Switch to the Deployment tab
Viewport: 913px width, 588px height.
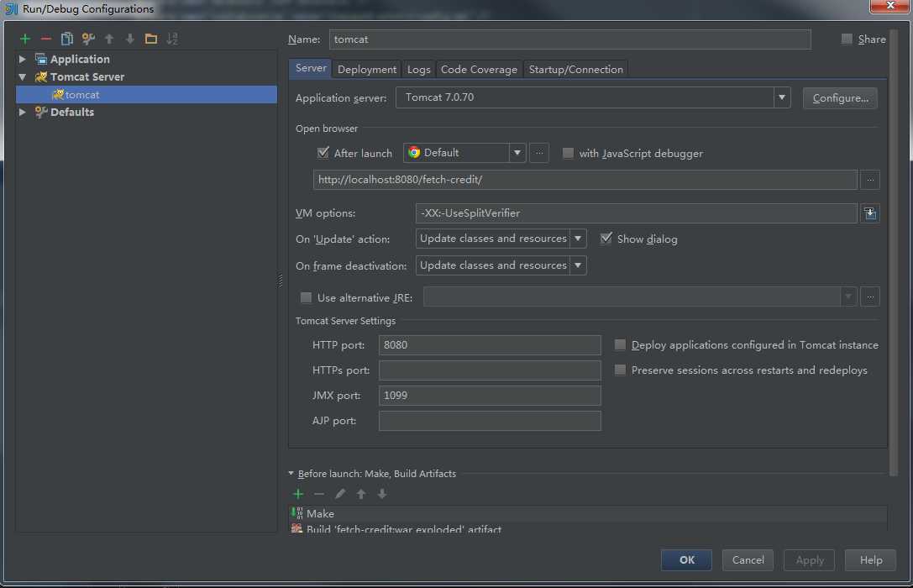tap(367, 70)
